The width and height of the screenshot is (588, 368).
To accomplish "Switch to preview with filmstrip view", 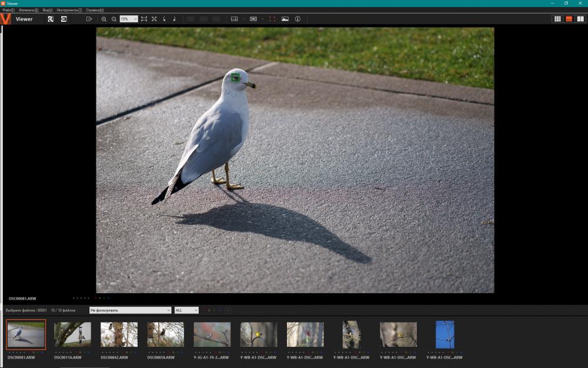I will pos(569,19).
